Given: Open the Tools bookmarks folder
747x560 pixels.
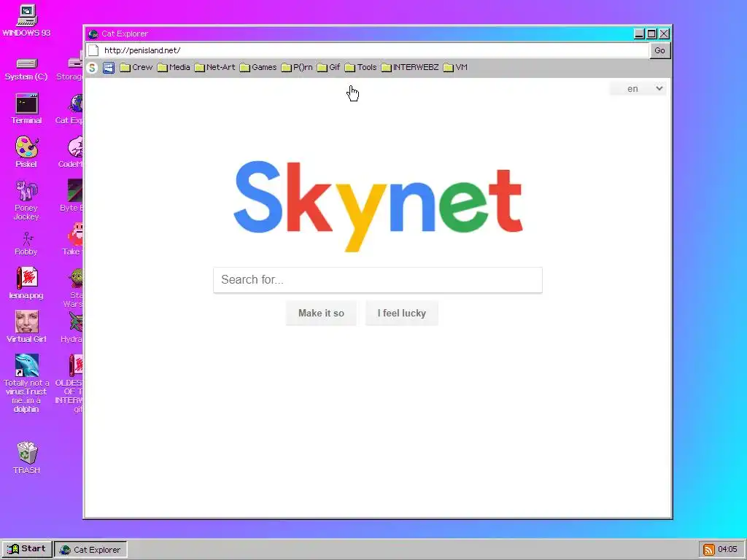Looking at the screenshot, I should coord(360,68).
